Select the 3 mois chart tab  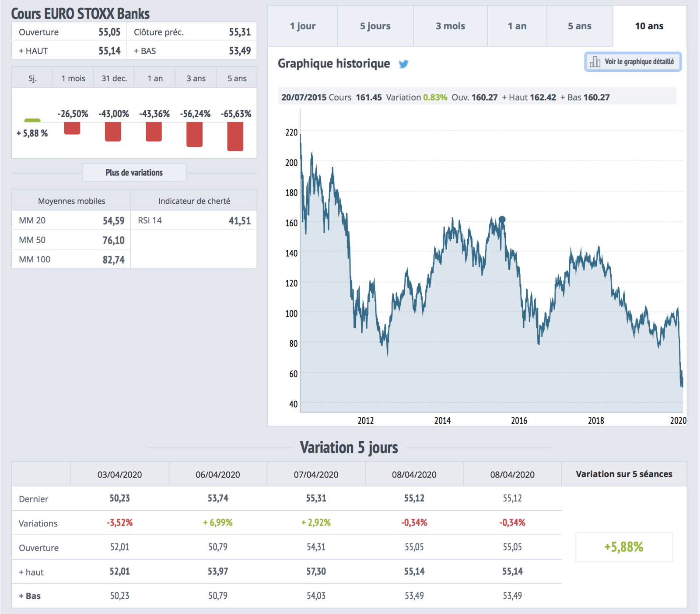tap(451, 26)
